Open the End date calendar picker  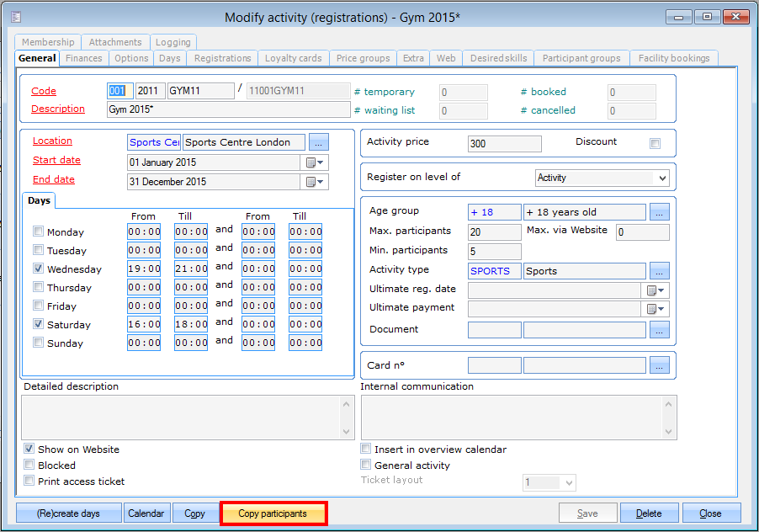(316, 182)
